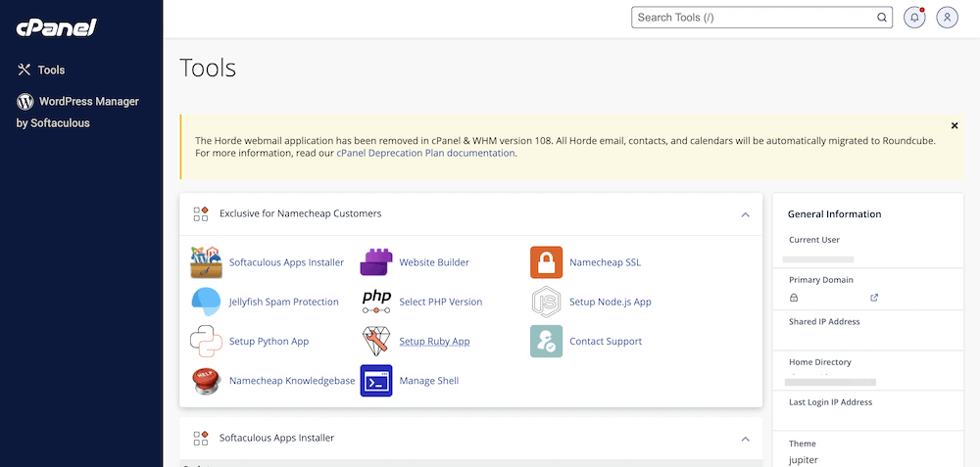Click the Website Builder purple brick icon
Viewport: 980px width, 467px height.
376,262
